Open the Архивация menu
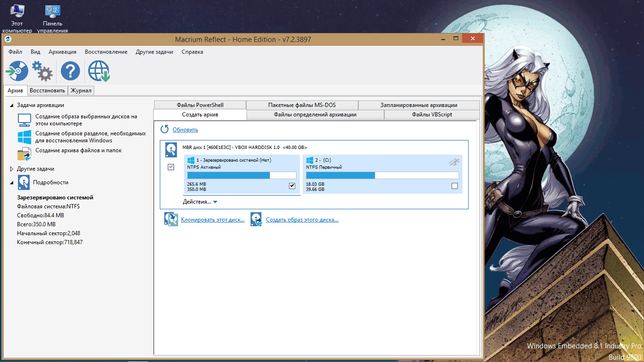Viewport: 644px width, 362px height. tap(62, 52)
